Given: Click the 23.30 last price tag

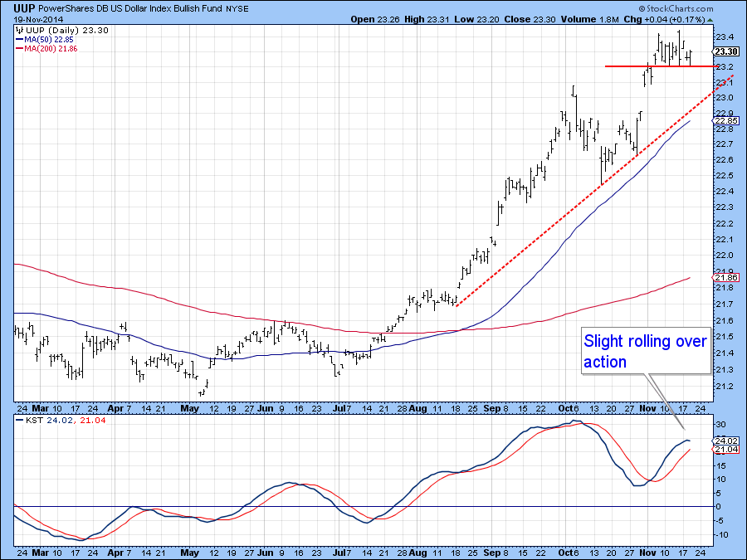Looking at the screenshot, I should (726, 51).
